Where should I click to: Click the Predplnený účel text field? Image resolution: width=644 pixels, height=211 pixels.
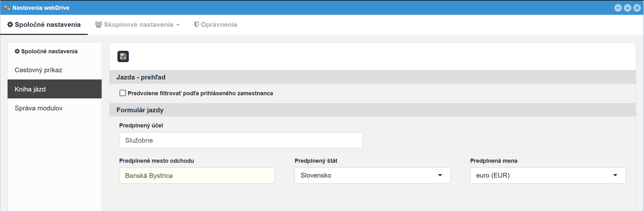[241, 140]
